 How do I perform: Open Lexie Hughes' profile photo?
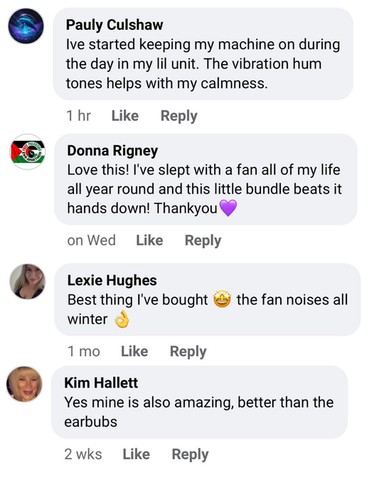click(28, 281)
